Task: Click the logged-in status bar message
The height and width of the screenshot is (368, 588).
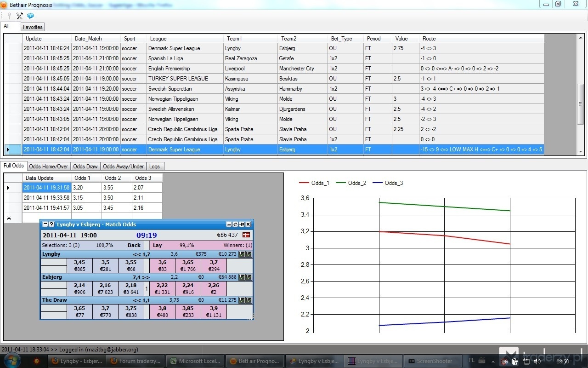Action: (x=69, y=350)
